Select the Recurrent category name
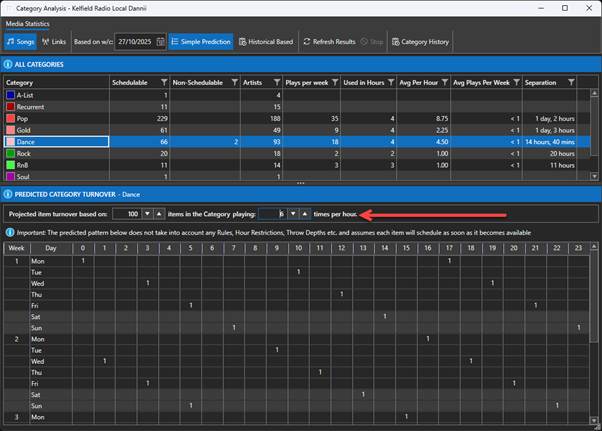This screenshot has width=602, height=431. click(x=30, y=107)
